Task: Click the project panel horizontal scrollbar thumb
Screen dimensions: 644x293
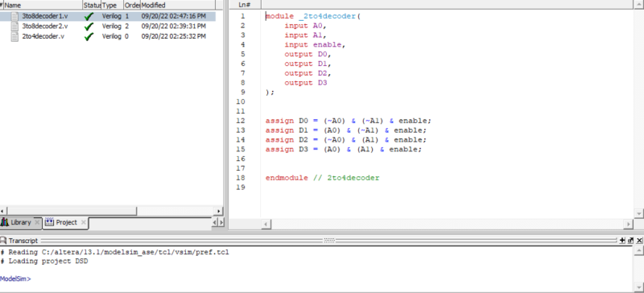Action: tap(72, 211)
